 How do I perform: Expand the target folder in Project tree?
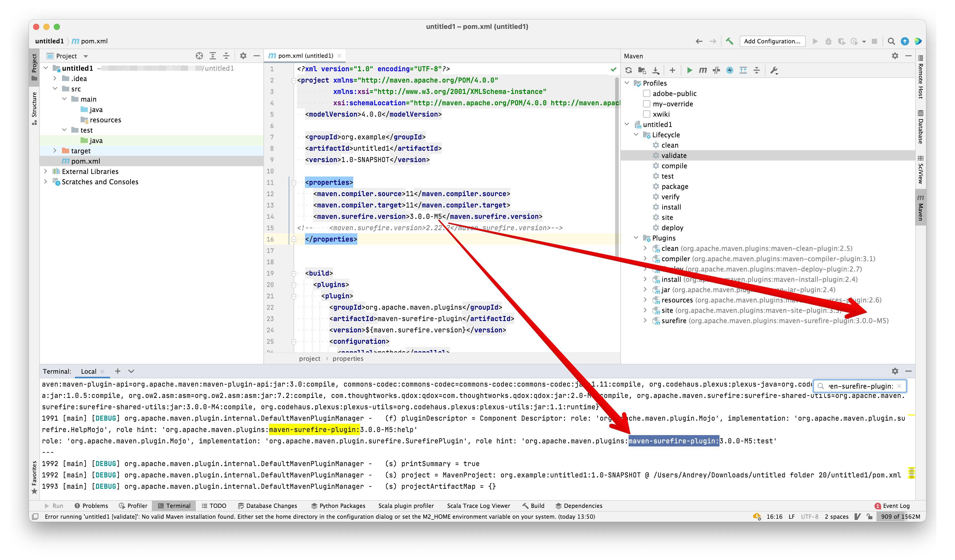55,151
